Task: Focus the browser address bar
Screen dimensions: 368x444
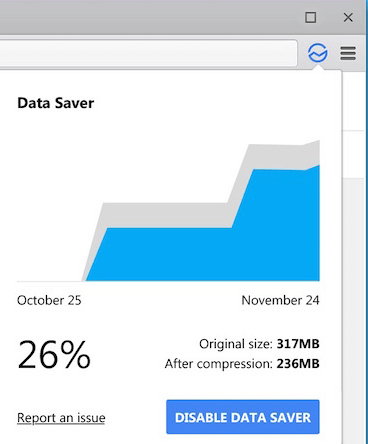Action: (148, 53)
